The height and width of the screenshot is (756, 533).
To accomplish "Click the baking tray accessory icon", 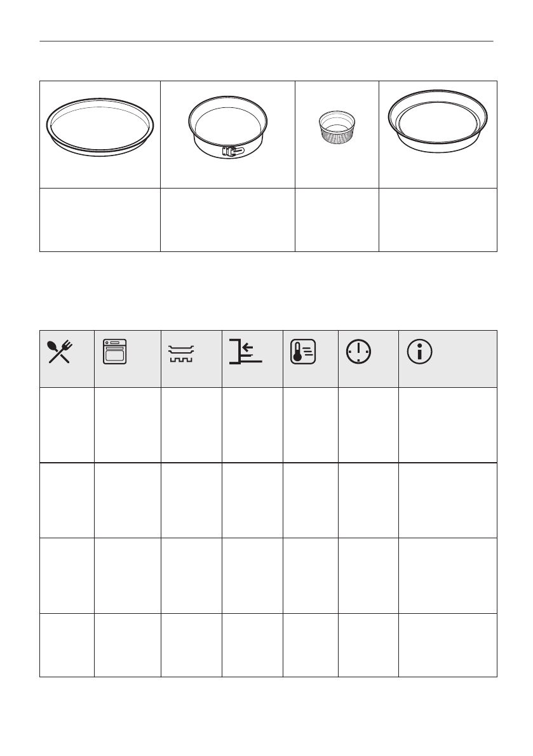I will pyautogui.click(x=182, y=353).
